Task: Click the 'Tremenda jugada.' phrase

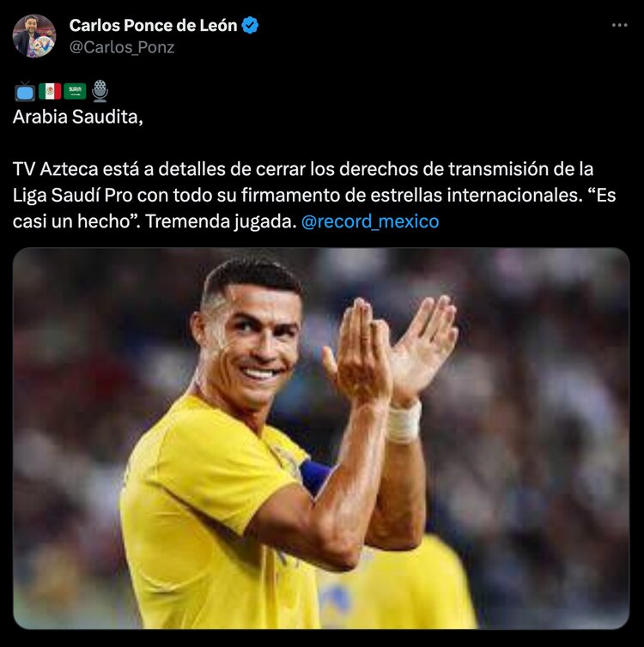Action: [221, 221]
